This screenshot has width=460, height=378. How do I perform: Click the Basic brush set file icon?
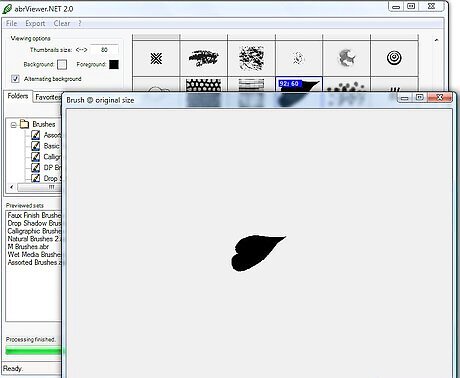(36, 146)
